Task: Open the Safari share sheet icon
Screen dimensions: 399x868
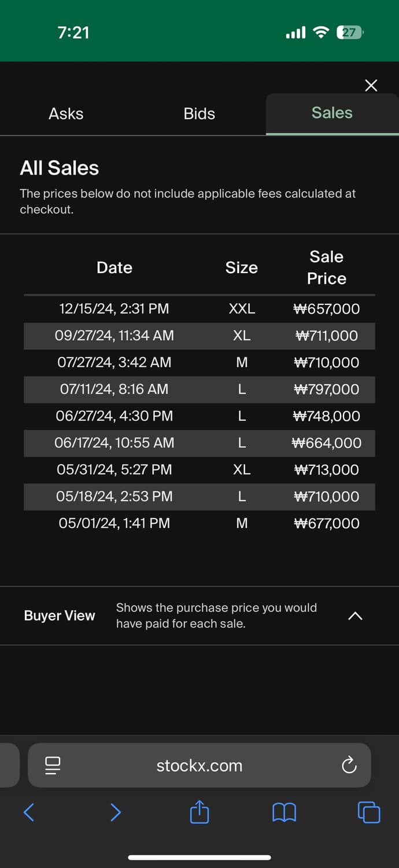Action: 199,811
